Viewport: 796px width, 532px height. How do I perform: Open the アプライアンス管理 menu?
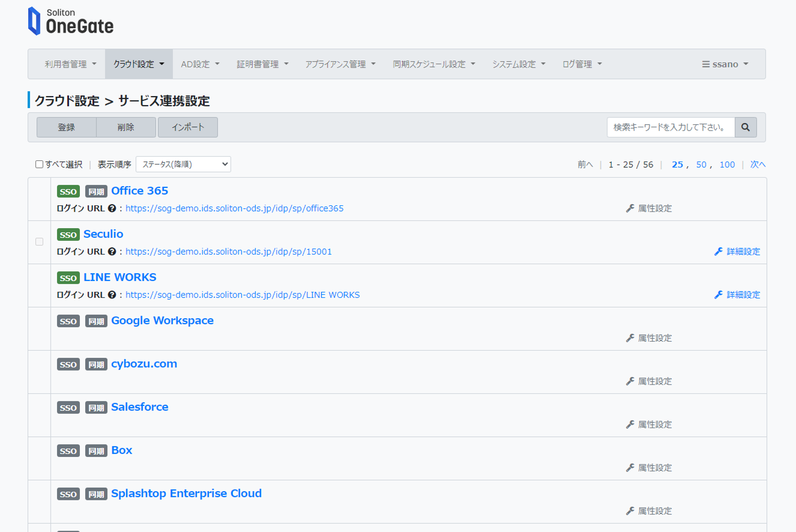(340, 64)
